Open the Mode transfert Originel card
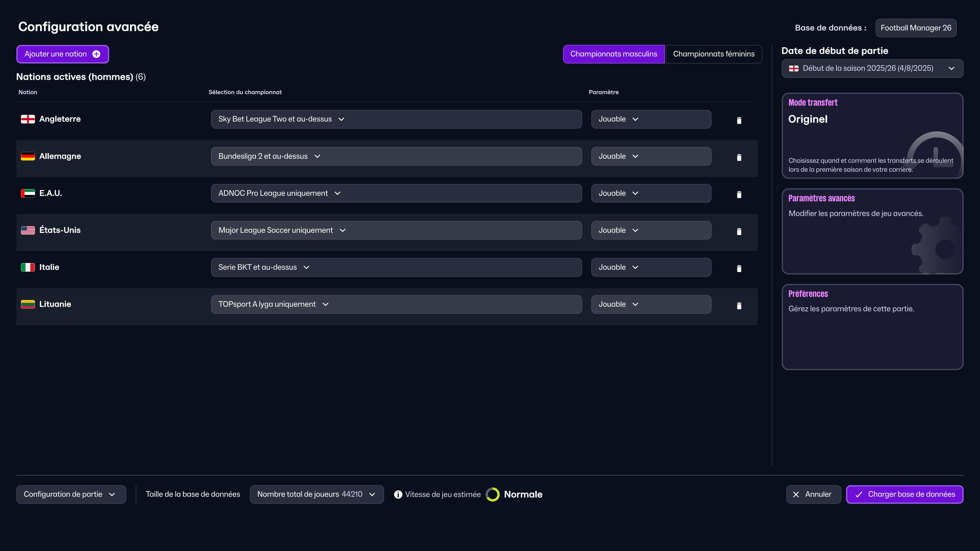Image resolution: width=980 pixels, height=551 pixels. 872,135
